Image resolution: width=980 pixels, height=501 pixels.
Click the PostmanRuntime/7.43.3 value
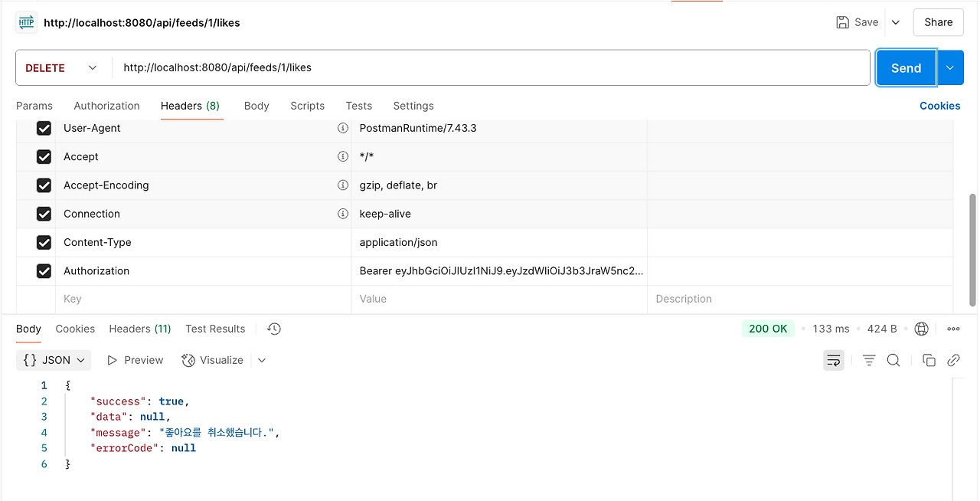coord(418,128)
